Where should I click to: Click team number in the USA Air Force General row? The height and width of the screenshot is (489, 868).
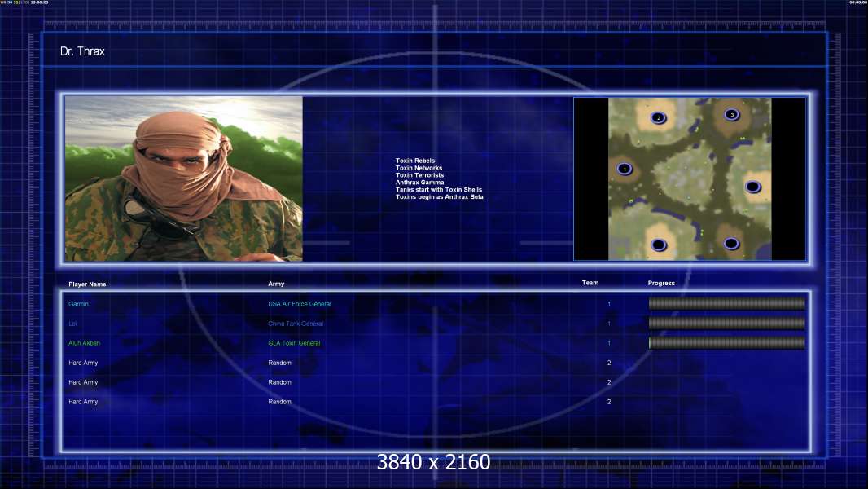pos(609,304)
